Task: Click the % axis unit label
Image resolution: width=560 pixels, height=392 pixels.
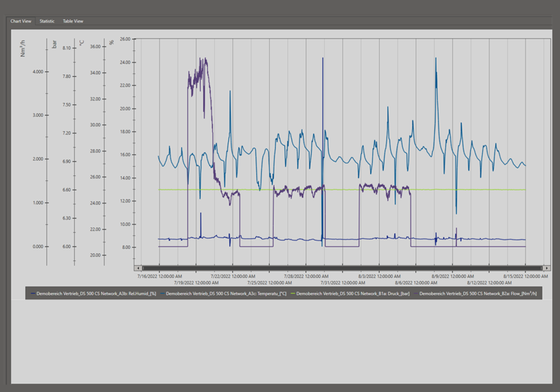Action: click(112, 42)
